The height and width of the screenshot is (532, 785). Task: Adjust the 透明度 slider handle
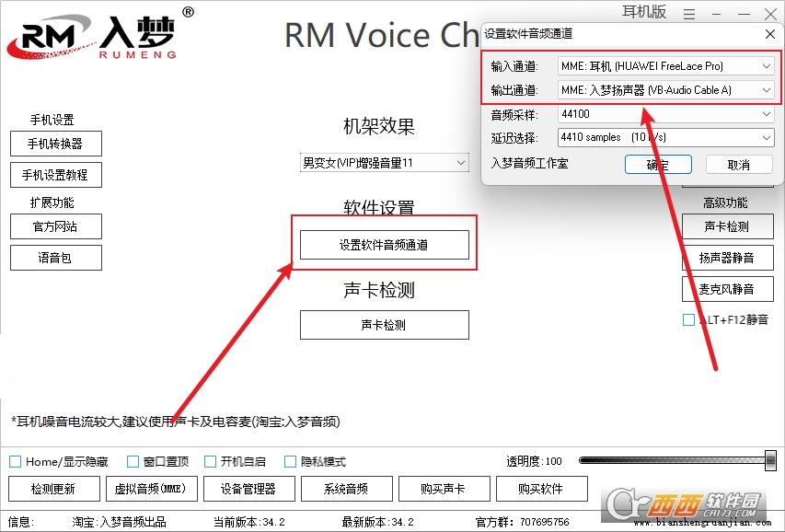click(x=771, y=460)
